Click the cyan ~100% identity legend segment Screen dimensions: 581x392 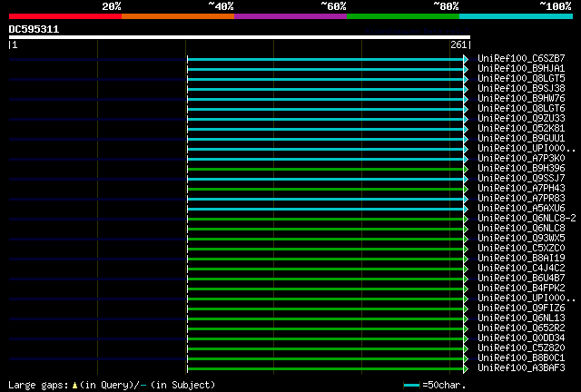pyautogui.click(x=517, y=16)
